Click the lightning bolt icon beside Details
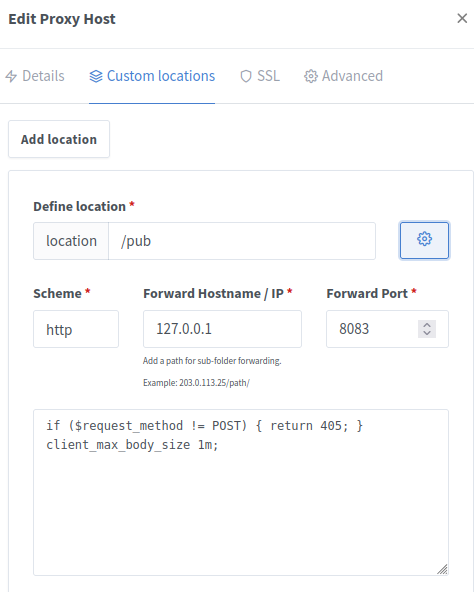This screenshot has height=592, width=474. tap(11, 76)
